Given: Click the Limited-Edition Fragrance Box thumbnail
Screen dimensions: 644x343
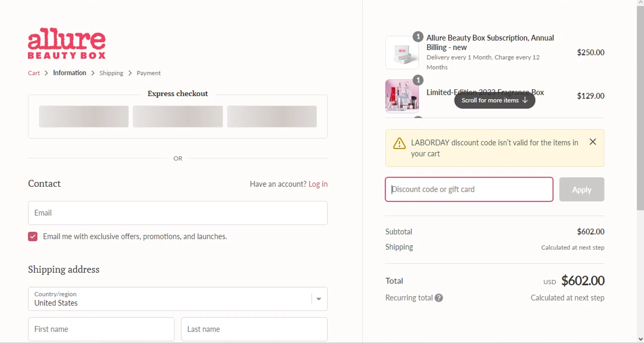Looking at the screenshot, I should pos(402,96).
